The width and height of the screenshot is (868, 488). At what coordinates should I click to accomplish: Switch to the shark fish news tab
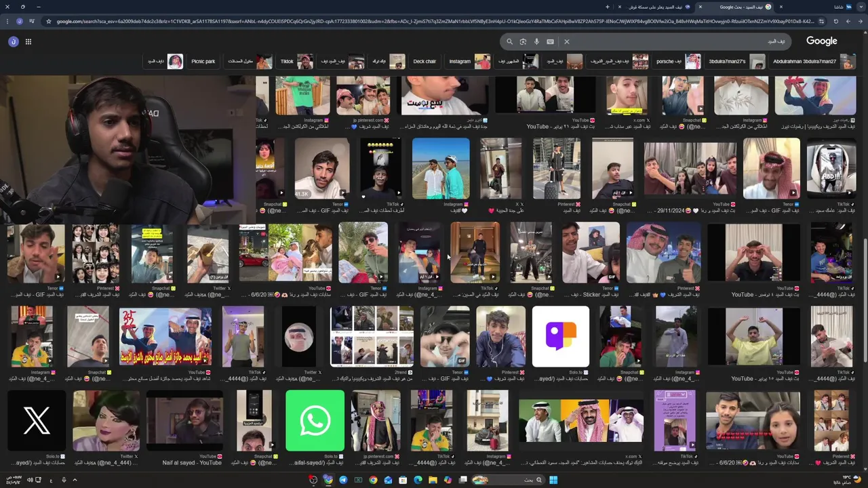coord(654,7)
